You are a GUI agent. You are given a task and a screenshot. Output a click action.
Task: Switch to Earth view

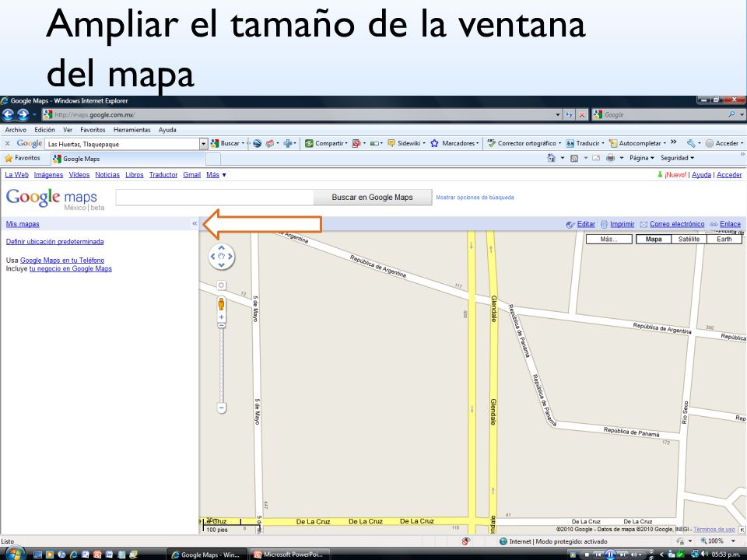[x=724, y=239]
